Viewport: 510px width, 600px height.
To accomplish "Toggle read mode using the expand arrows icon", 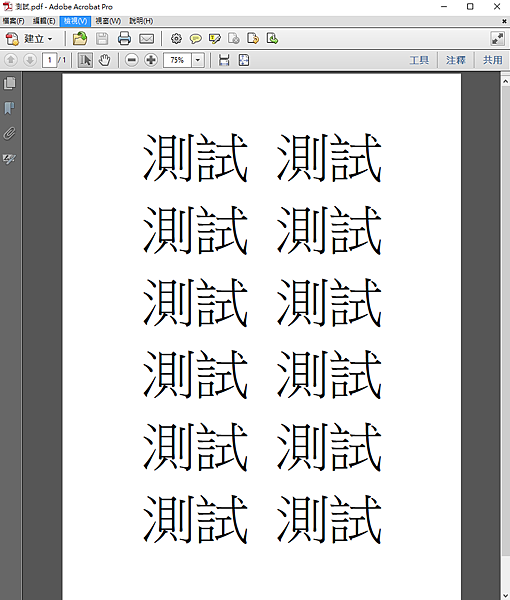I will click(x=497, y=39).
